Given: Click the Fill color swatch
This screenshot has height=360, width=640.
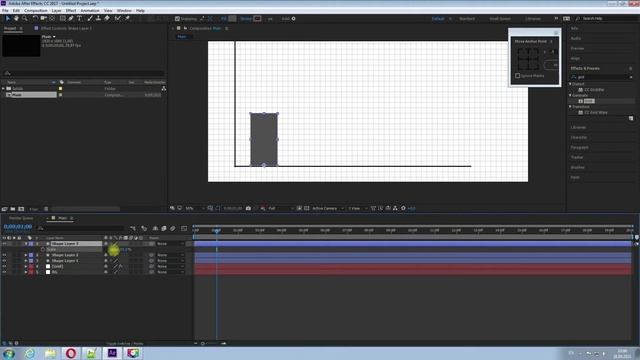Looking at the screenshot, I should (232, 19).
